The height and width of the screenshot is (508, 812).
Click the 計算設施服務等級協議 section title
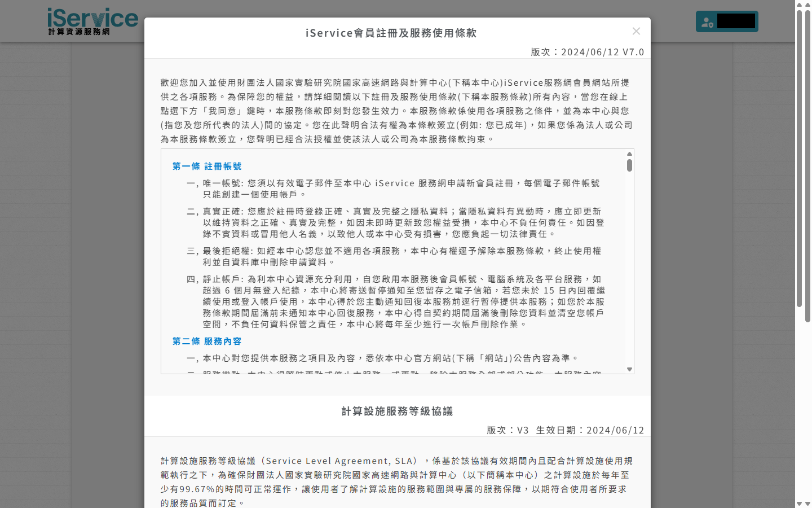coord(398,411)
